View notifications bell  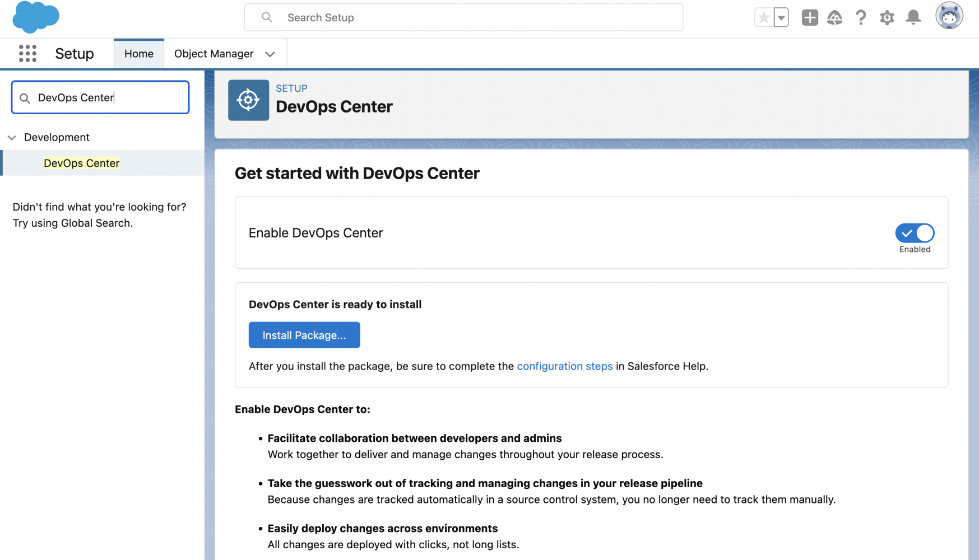click(913, 17)
